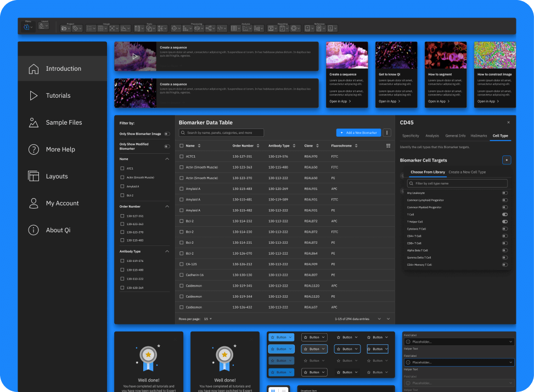Click the How to segment card image
This screenshot has height=392, width=534.
[446, 55]
